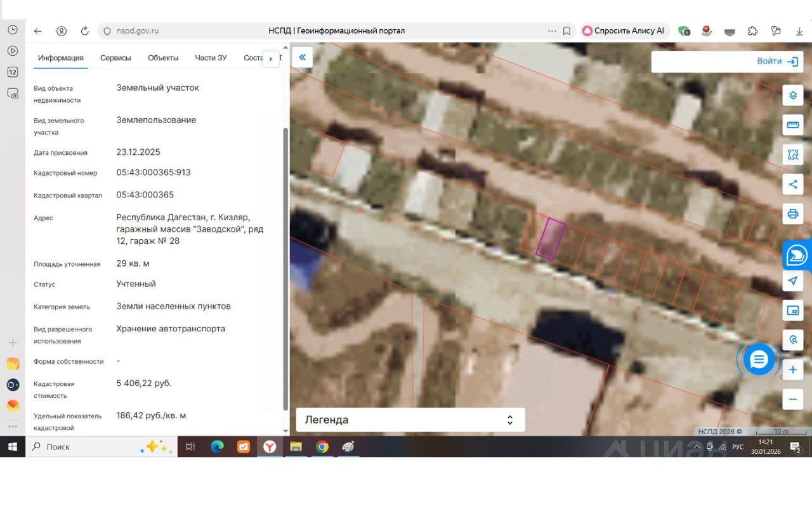The width and height of the screenshot is (812, 525).
Task: Add a new item to the sidebar
Action: pos(13,343)
